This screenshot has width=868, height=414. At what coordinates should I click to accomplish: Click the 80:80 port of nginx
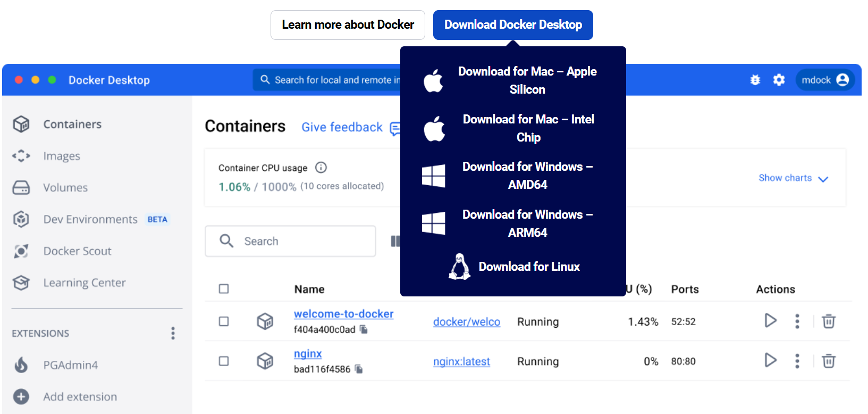click(x=684, y=361)
